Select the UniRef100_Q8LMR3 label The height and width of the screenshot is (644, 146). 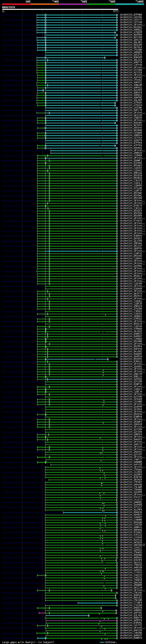pos(131,42)
